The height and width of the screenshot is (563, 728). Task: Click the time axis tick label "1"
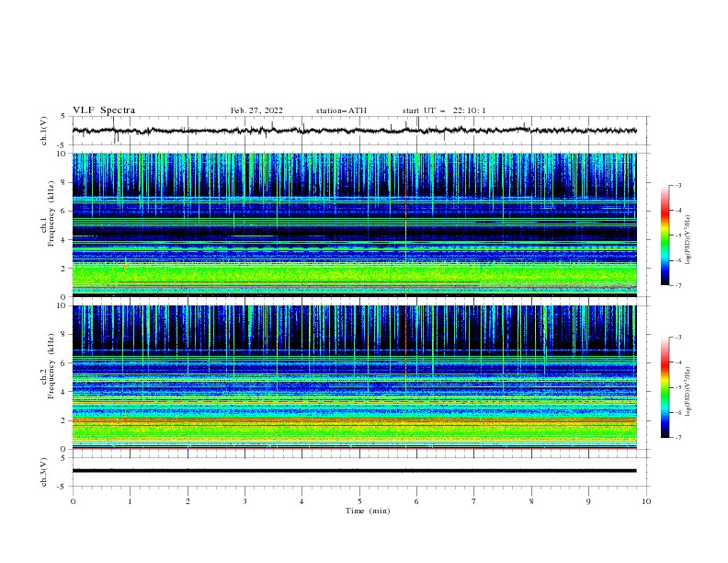(x=130, y=501)
